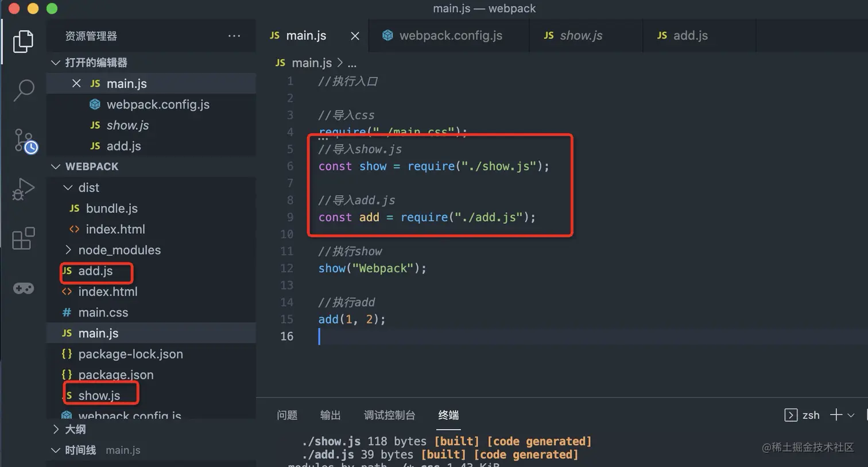868x467 pixels.
Task: Open package.json in file tree
Action: coord(152,375)
